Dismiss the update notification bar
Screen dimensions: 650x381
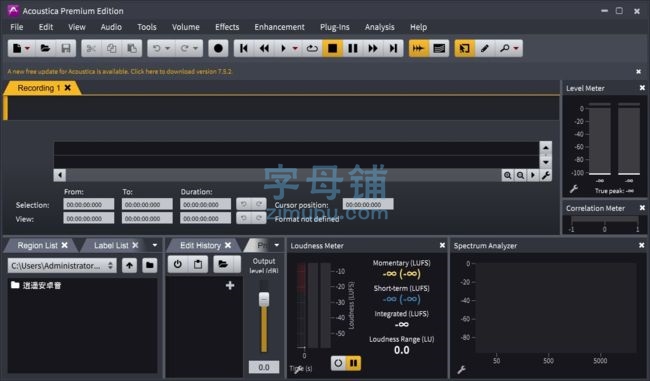(638, 72)
